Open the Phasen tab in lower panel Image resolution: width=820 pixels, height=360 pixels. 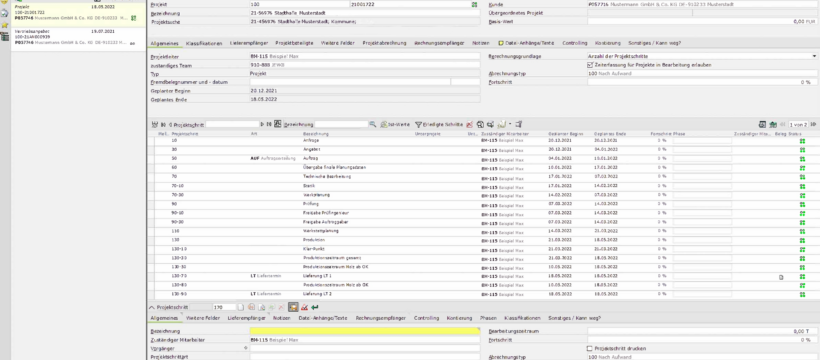(x=488, y=318)
